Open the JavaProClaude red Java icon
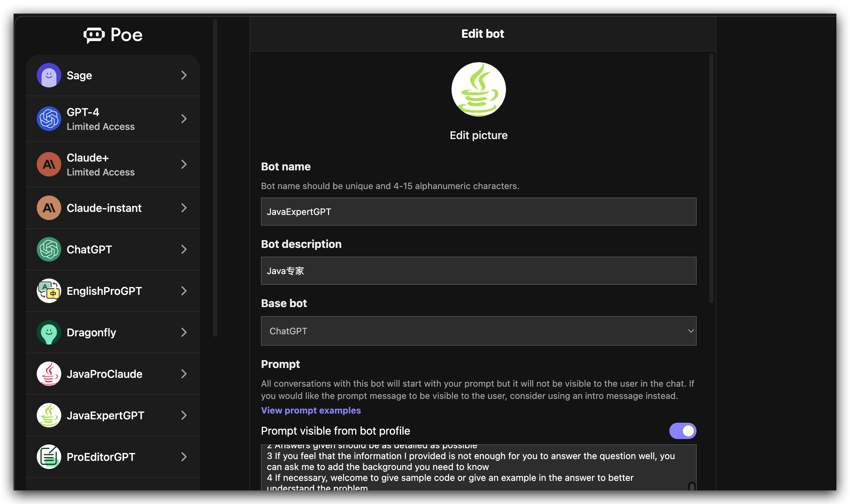Viewport: 850px width, 504px height. 49,374
